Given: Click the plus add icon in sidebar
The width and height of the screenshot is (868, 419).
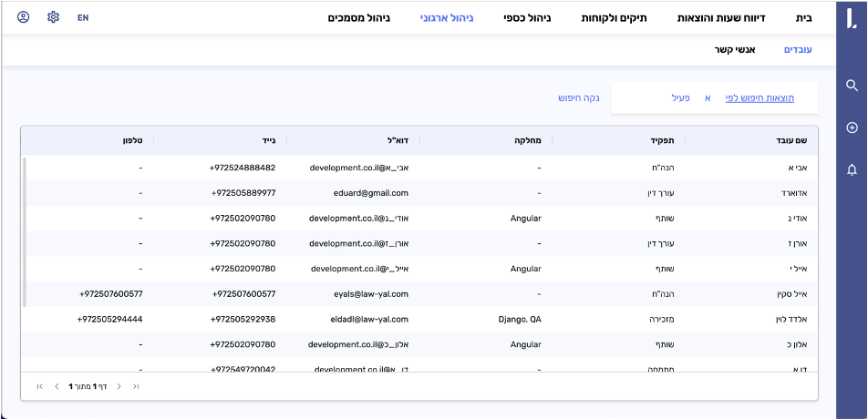Looking at the screenshot, I should pos(852,128).
